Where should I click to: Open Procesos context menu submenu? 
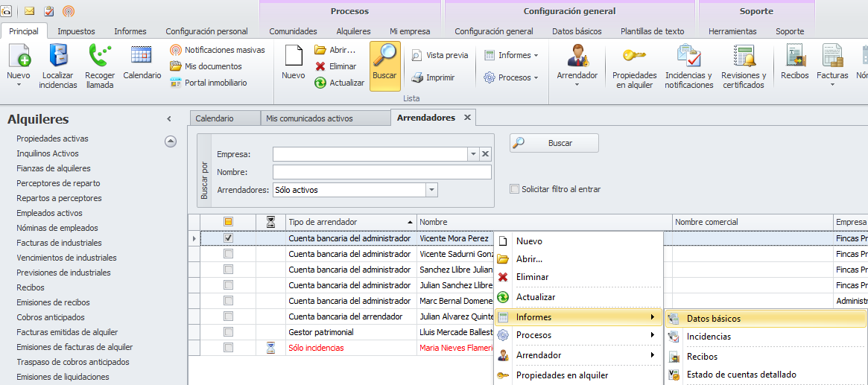point(578,335)
